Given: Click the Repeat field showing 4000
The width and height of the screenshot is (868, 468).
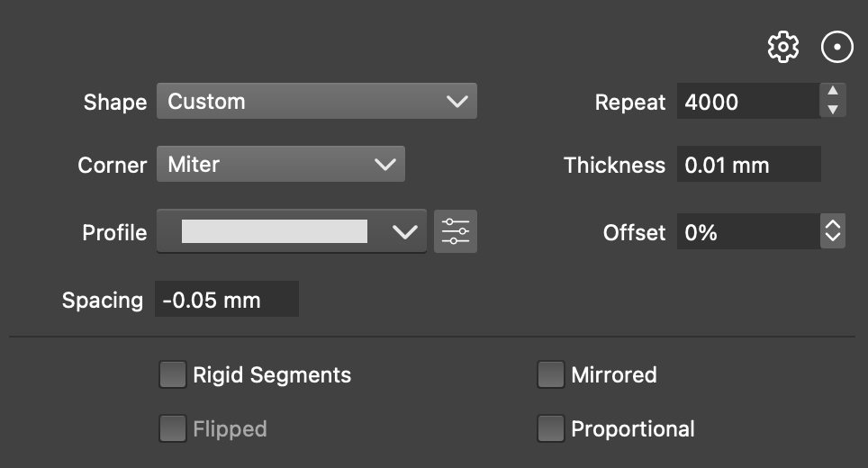Looking at the screenshot, I should 748,101.
